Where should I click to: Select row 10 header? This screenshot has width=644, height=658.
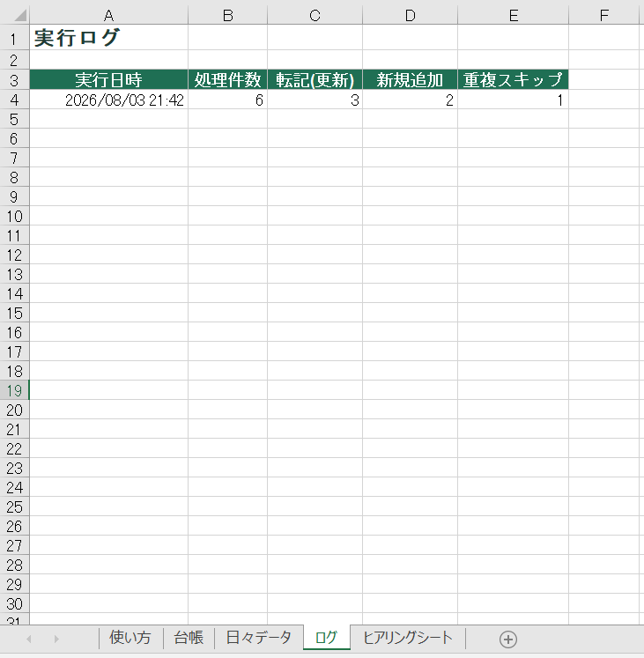14,216
